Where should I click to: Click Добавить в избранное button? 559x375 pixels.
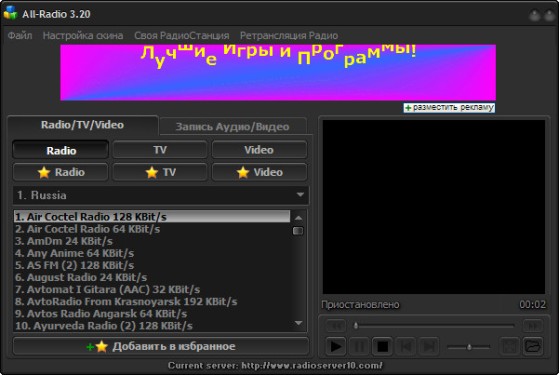pos(161,346)
